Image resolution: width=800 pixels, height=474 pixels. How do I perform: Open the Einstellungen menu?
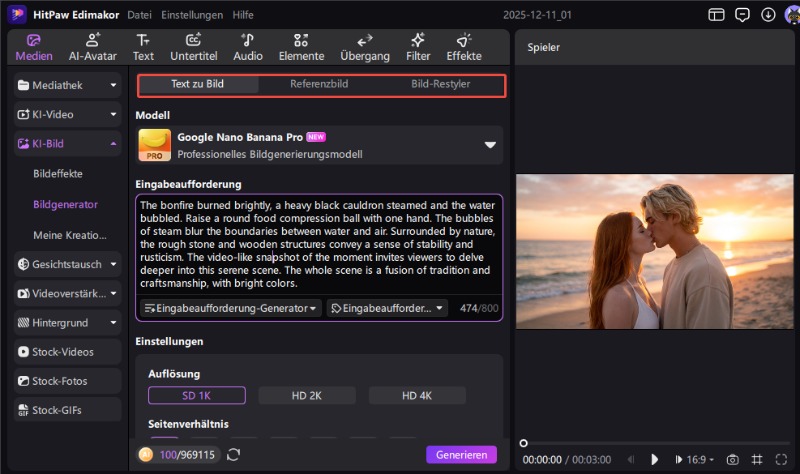pyautogui.click(x=192, y=15)
